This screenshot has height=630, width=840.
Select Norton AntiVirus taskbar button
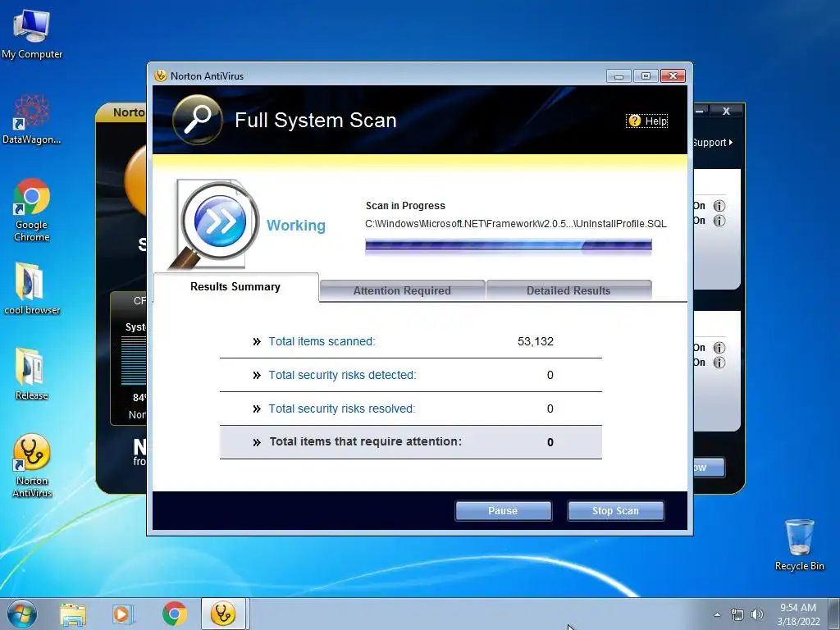coord(223,614)
